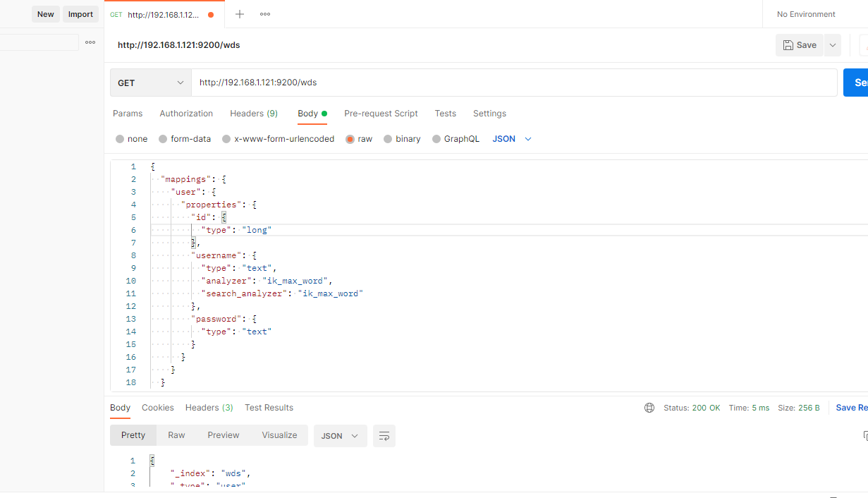Select Raw response view
The width and height of the screenshot is (868, 498).
tap(176, 435)
